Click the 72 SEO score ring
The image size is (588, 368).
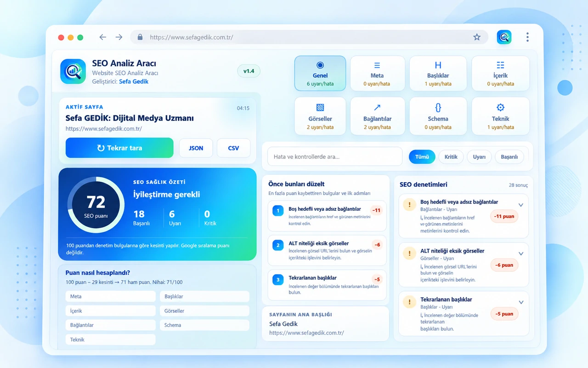click(x=96, y=206)
